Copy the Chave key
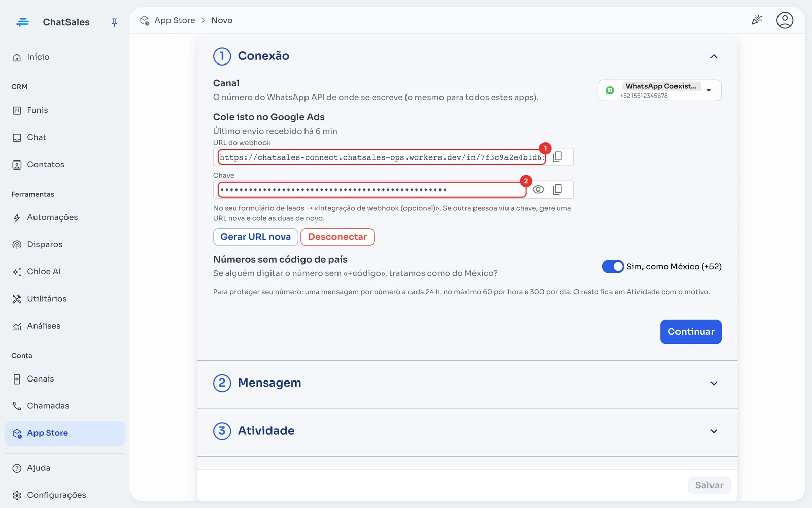This screenshot has height=508, width=812. pyautogui.click(x=557, y=189)
